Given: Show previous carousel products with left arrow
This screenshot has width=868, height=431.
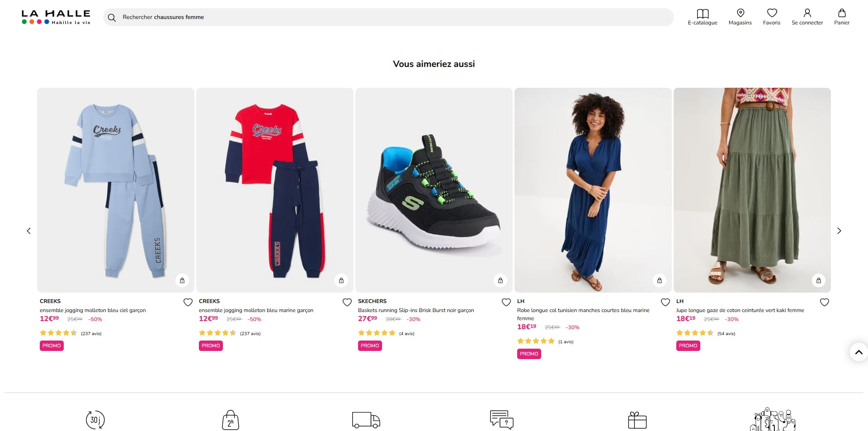Looking at the screenshot, I should pyautogui.click(x=29, y=231).
